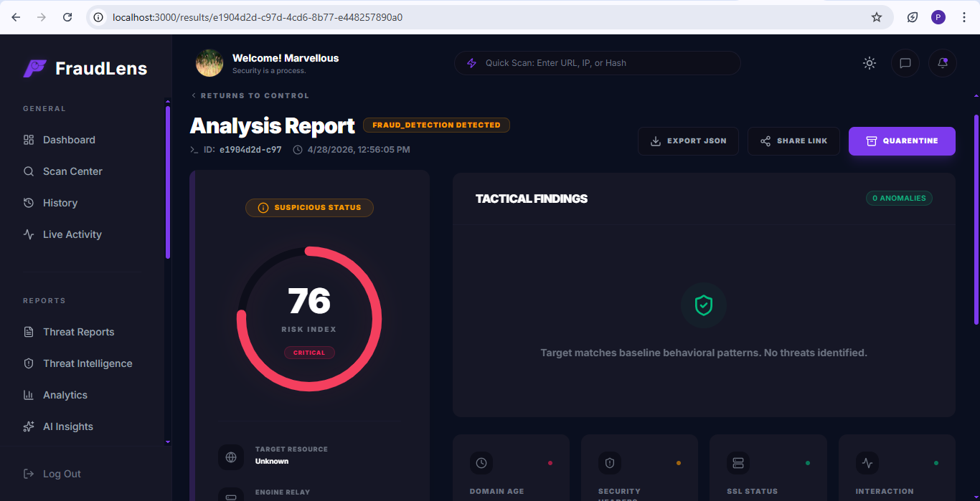Click the Interaction activity icon
This screenshot has height=501, width=980.
867,463
